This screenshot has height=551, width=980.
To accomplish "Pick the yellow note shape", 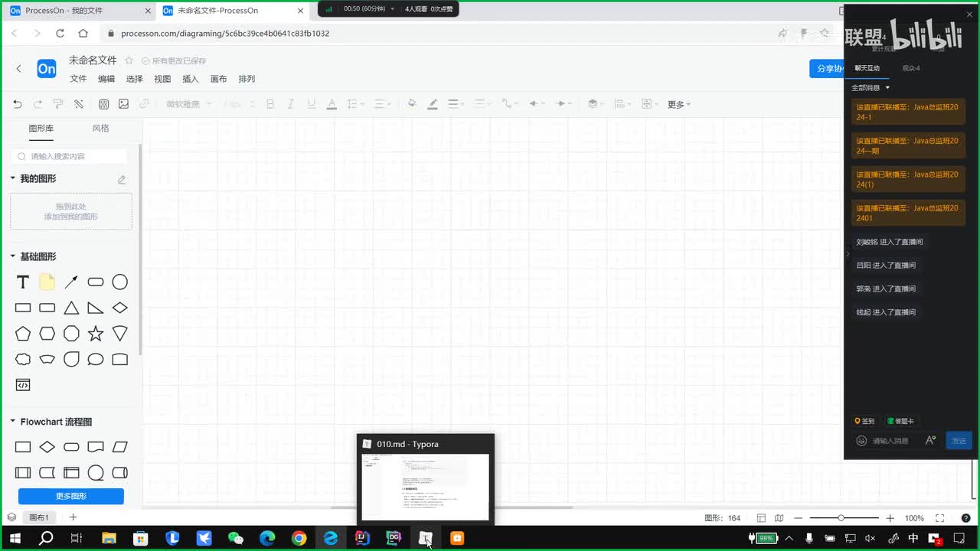I will 47,282.
